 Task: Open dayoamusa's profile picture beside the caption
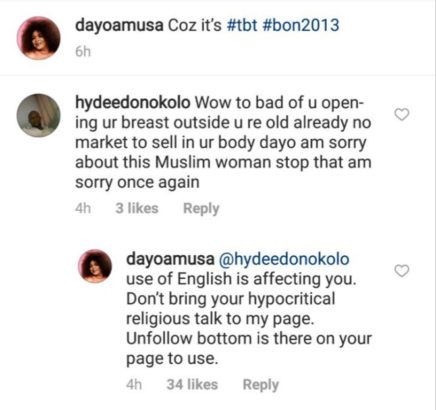coord(39,38)
